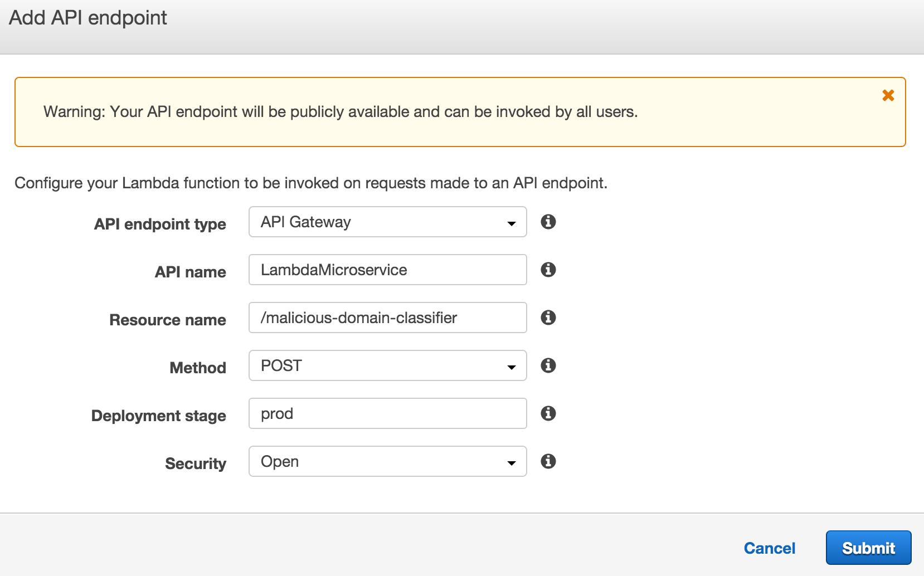The height and width of the screenshot is (576, 924).
Task: Click the API endpoint type label
Action: (160, 224)
